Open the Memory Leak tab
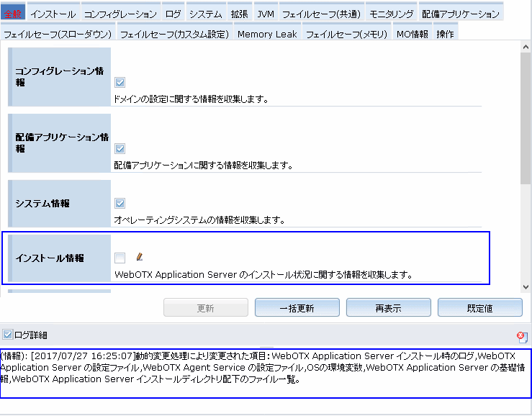Viewport: 532px width, 416px height. tap(266, 34)
